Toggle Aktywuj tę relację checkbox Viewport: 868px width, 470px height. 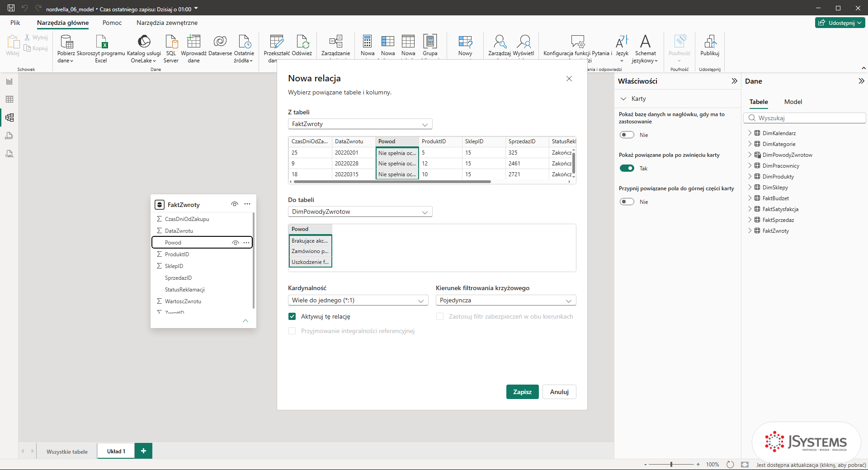pyautogui.click(x=292, y=316)
